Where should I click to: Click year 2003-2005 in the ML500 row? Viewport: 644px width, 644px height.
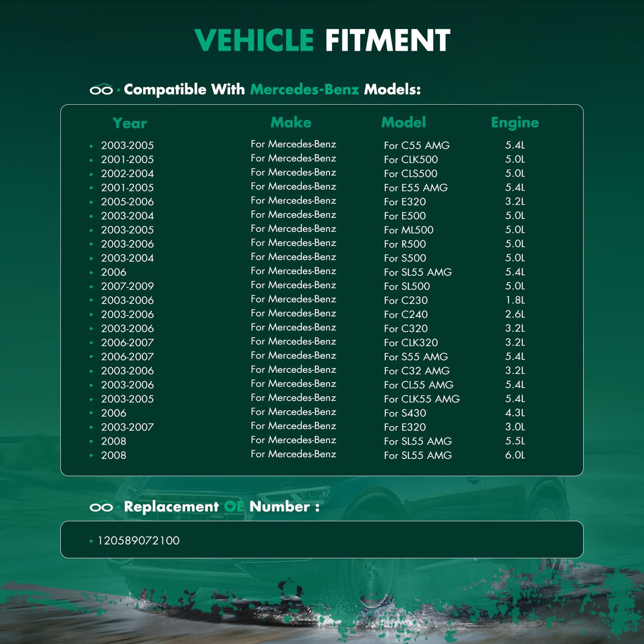127,230
